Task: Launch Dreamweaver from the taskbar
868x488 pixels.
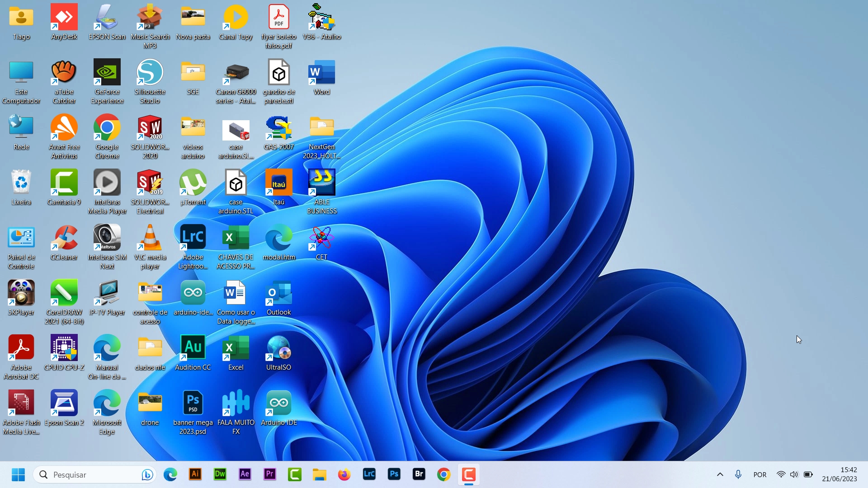Action: point(220,474)
